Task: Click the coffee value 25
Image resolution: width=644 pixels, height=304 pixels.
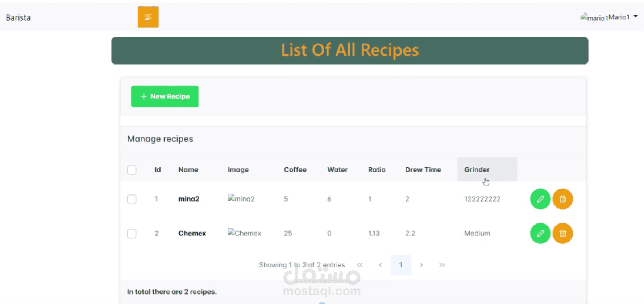Action: pyautogui.click(x=288, y=233)
